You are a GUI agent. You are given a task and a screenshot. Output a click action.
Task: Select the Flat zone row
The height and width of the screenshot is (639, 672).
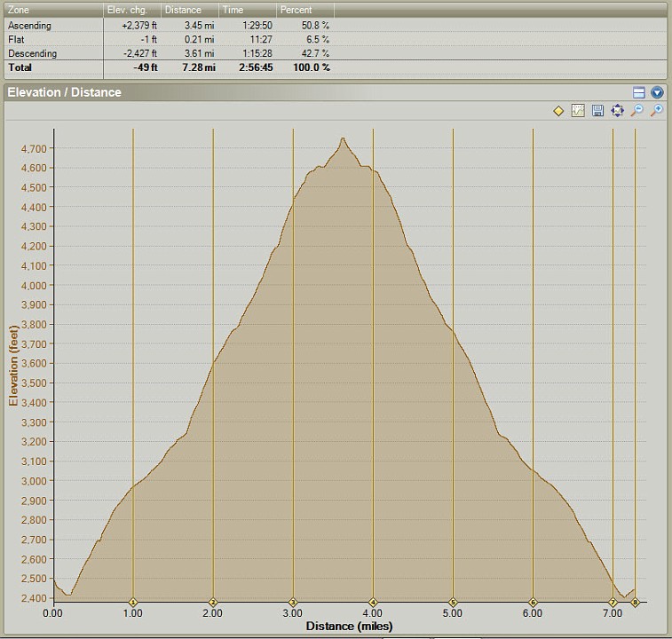click(x=17, y=40)
